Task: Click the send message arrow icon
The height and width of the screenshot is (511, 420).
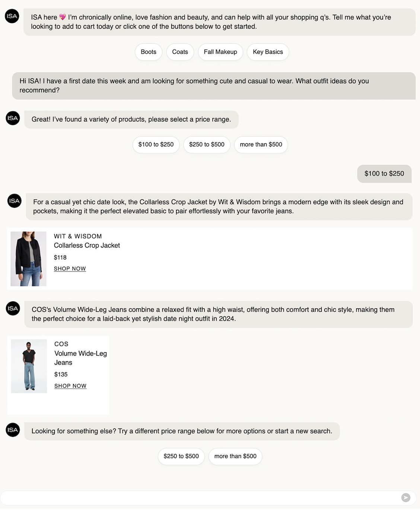Action: [405, 498]
